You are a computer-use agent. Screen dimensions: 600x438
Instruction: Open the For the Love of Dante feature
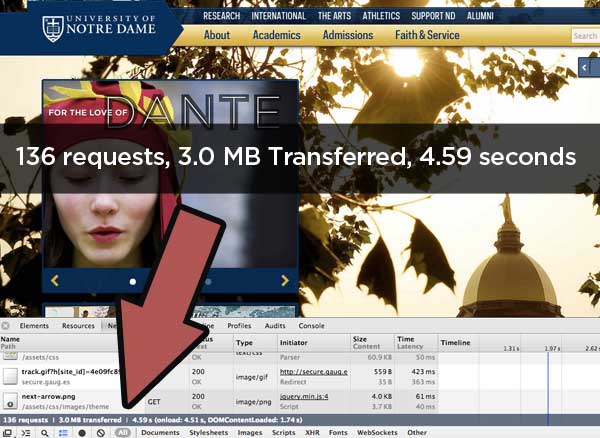click(170, 174)
